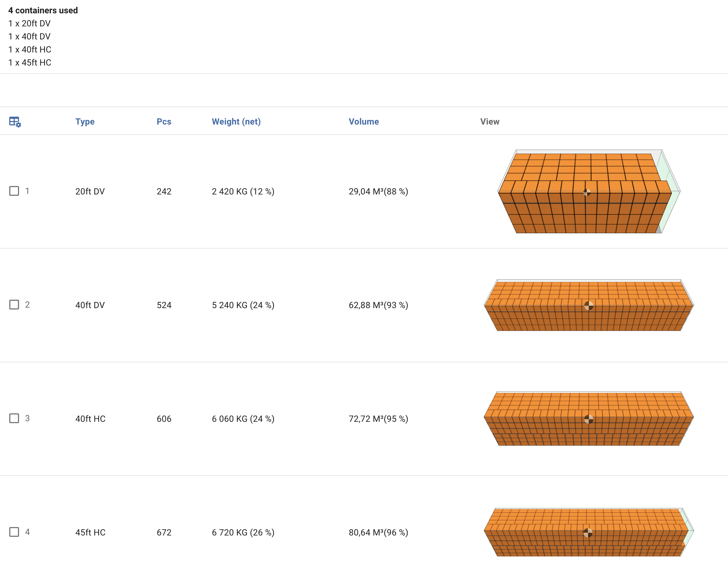The image size is (728, 570).
Task: Sort by the Pcs column header
Action: (164, 122)
